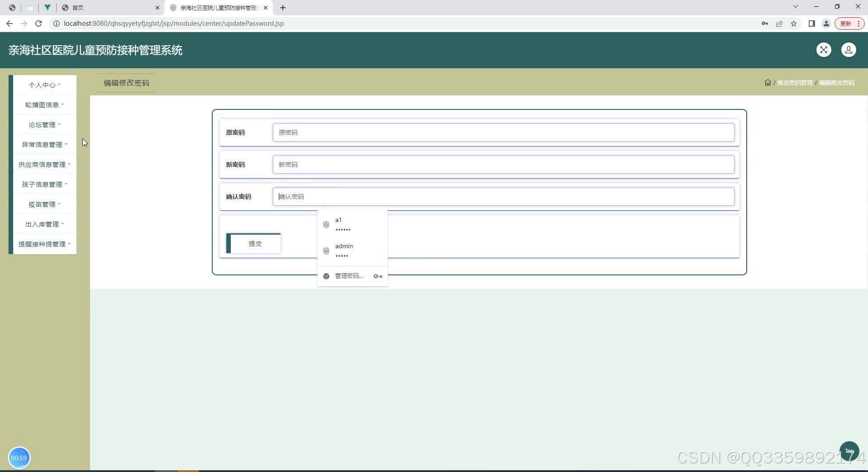Choose saved password entry admin

point(353,250)
